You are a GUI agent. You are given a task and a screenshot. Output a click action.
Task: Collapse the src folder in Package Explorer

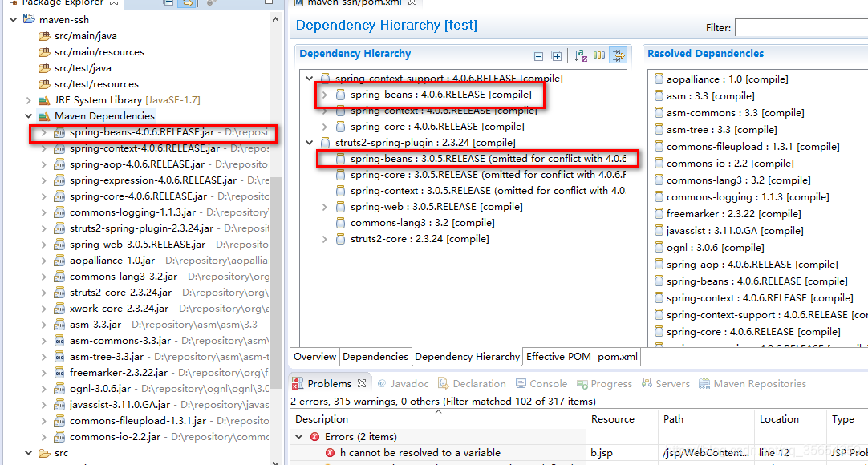29,454
